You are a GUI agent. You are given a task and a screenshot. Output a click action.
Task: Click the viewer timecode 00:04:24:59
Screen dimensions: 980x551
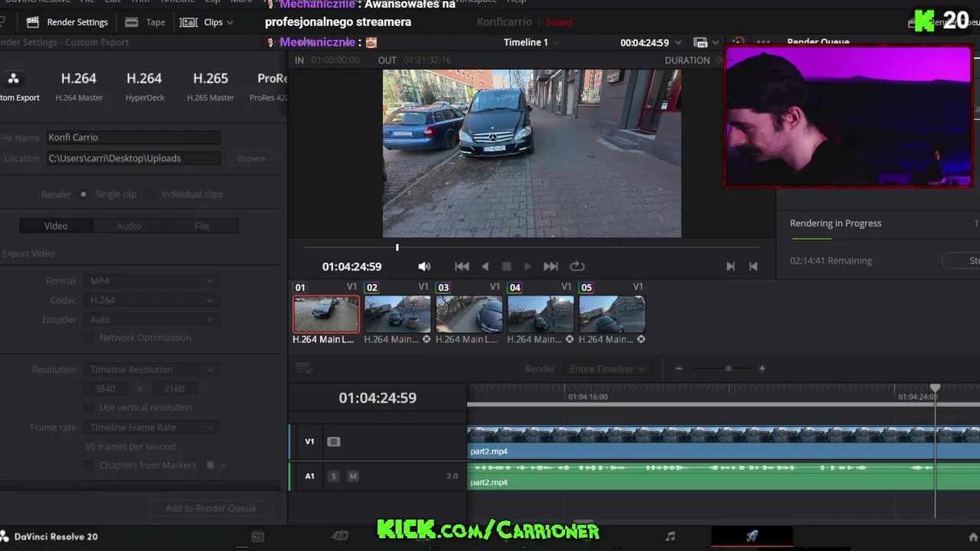click(645, 43)
